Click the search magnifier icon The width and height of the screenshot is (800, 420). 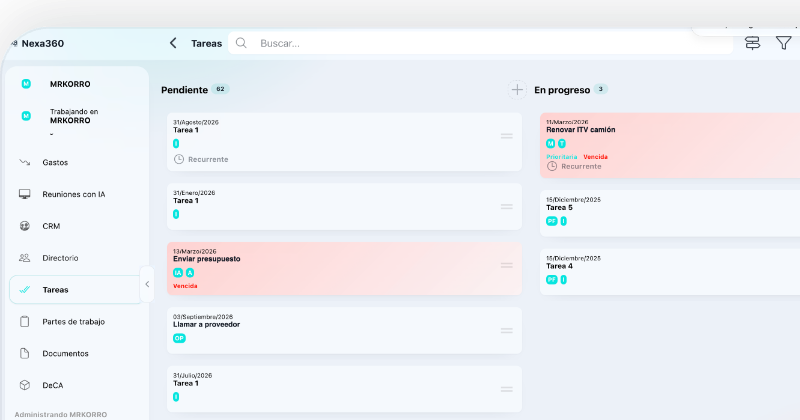241,43
